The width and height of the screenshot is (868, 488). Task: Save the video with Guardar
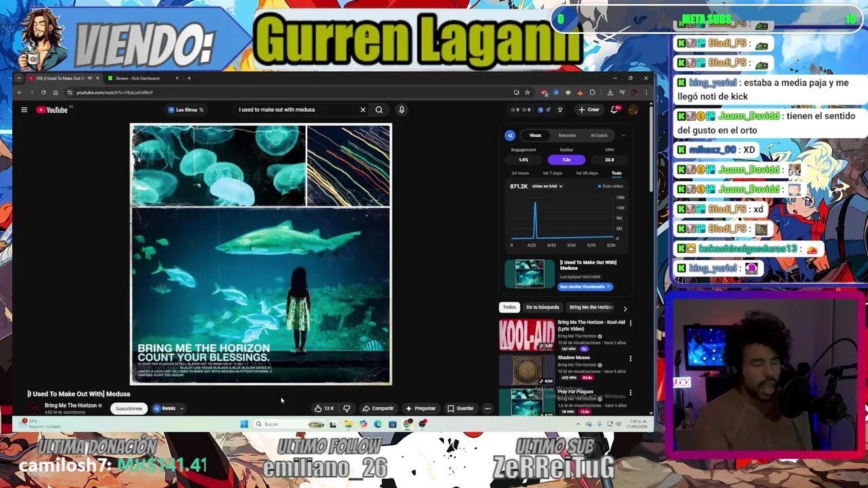coord(460,409)
